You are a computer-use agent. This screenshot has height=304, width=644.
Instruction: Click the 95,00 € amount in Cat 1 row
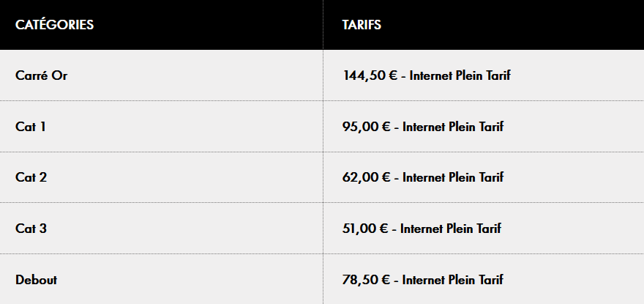coord(366,127)
